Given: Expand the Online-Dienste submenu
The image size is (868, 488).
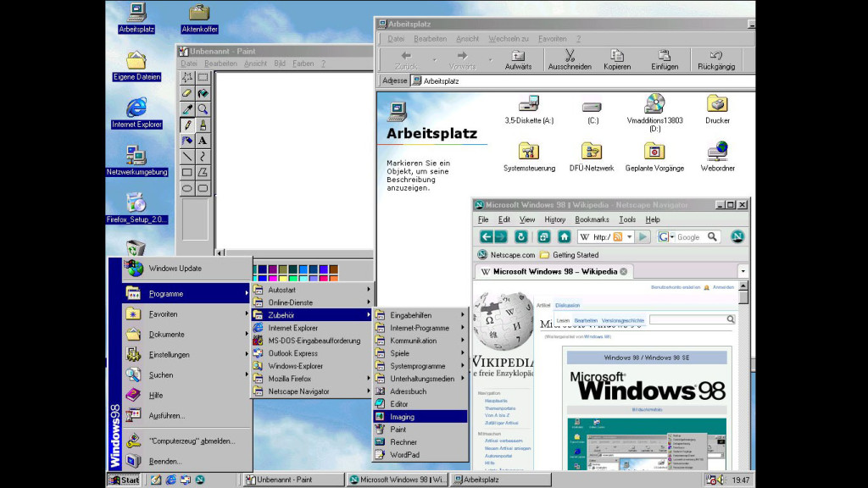Looking at the screenshot, I should click(x=312, y=302).
